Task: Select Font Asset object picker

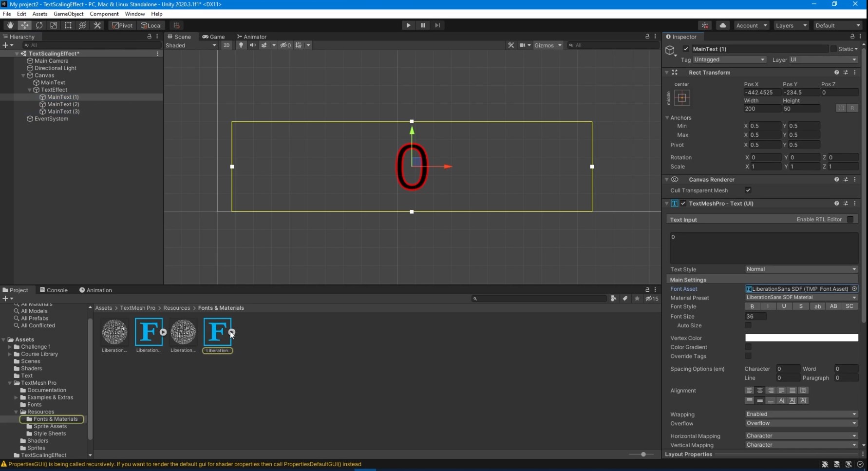Action: pyautogui.click(x=854, y=289)
